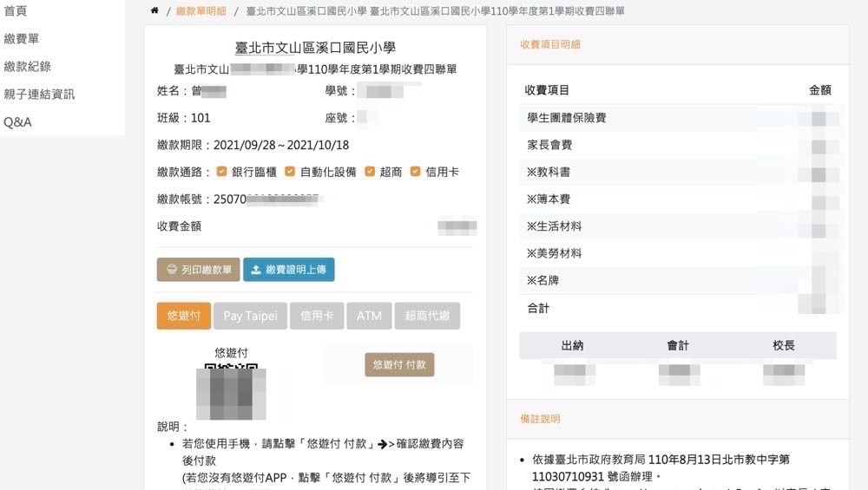Click the ※教科書 row
The width and height of the screenshot is (868, 490).
pos(678,172)
